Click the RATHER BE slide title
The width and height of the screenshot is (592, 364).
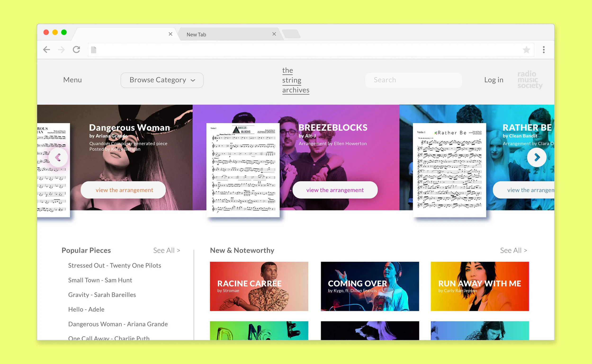coord(527,128)
